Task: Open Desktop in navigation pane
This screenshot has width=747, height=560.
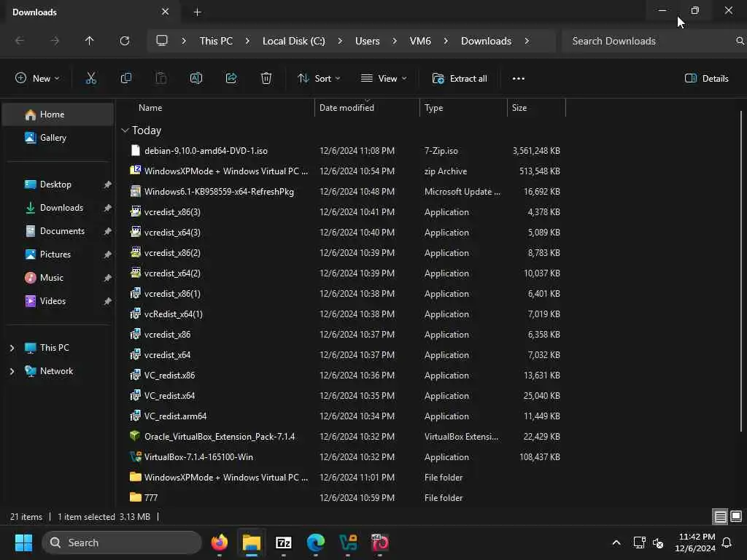Action: pyautogui.click(x=58, y=184)
